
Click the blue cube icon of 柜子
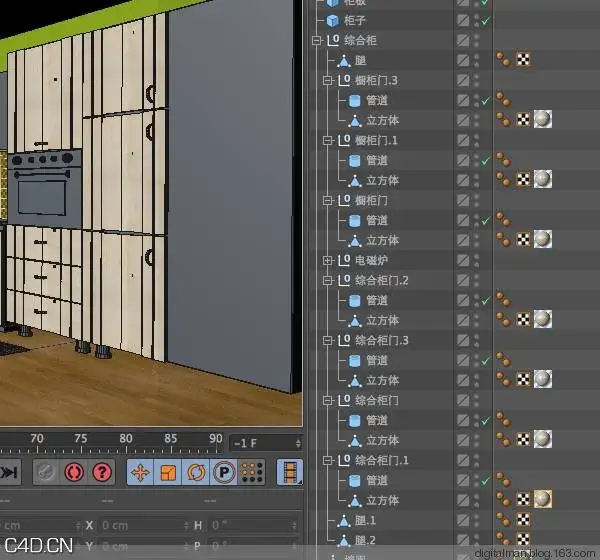click(x=333, y=20)
